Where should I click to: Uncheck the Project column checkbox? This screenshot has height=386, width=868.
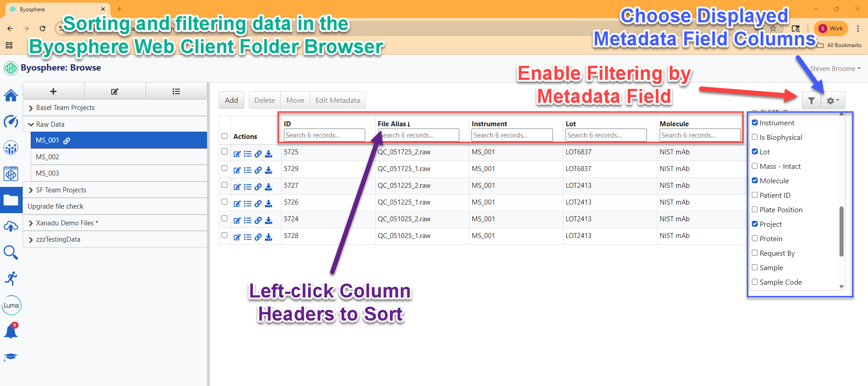755,224
